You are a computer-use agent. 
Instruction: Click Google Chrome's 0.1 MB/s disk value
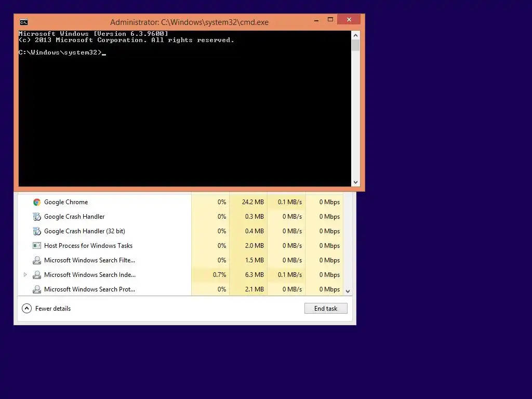click(290, 202)
